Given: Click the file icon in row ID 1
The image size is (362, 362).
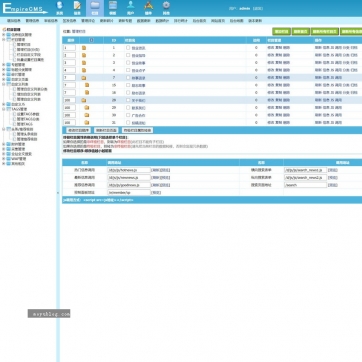Looking at the screenshot, I should (84, 48).
